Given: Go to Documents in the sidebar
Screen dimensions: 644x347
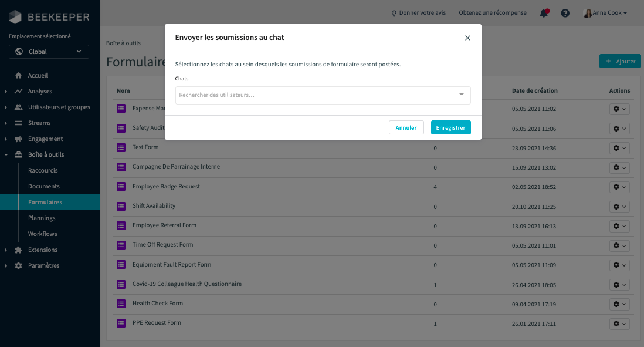Looking at the screenshot, I should coord(44,187).
